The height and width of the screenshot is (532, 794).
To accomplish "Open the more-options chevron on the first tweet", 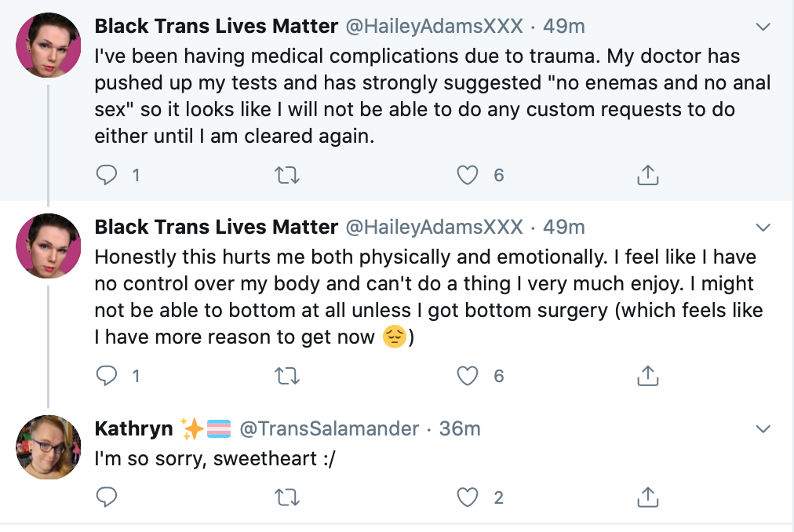I will 763,27.
